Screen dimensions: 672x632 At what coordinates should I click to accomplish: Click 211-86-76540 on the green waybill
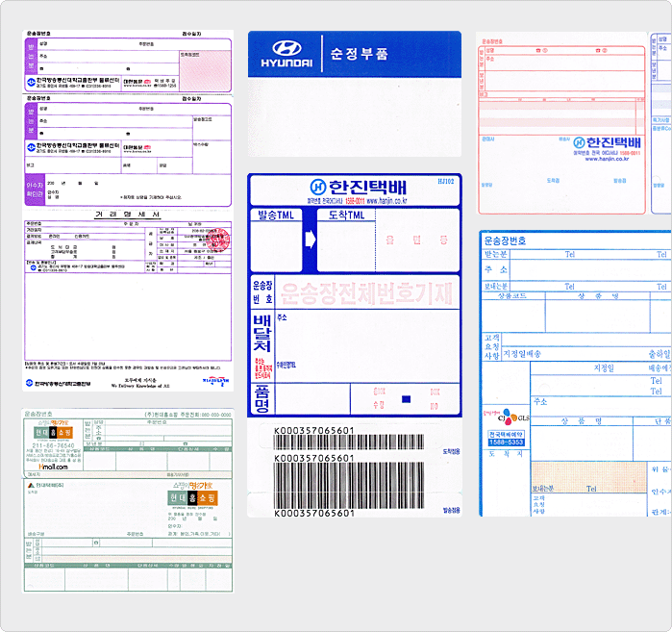coord(53,445)
